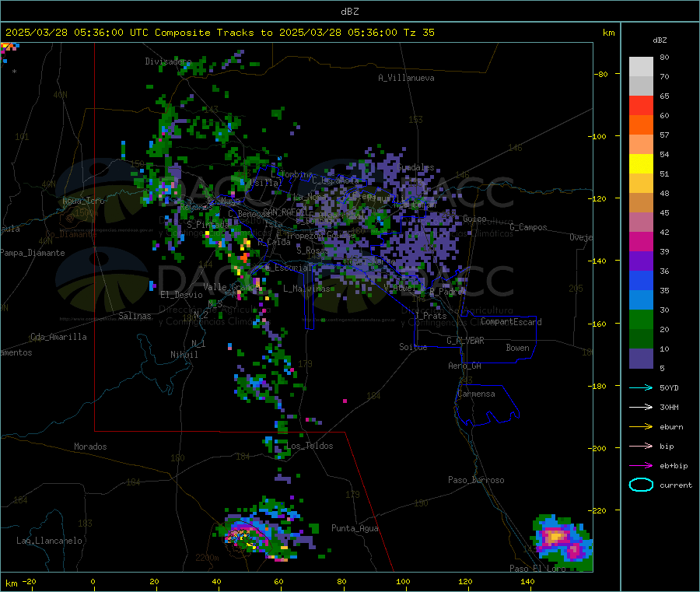The image size is (700, 592).
Task: Click the 80 dBZ color swatch
Action: tap(641, 66)
